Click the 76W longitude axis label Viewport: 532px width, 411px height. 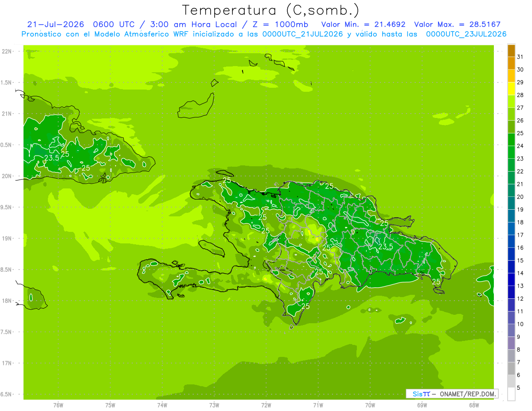click(58, 405)
